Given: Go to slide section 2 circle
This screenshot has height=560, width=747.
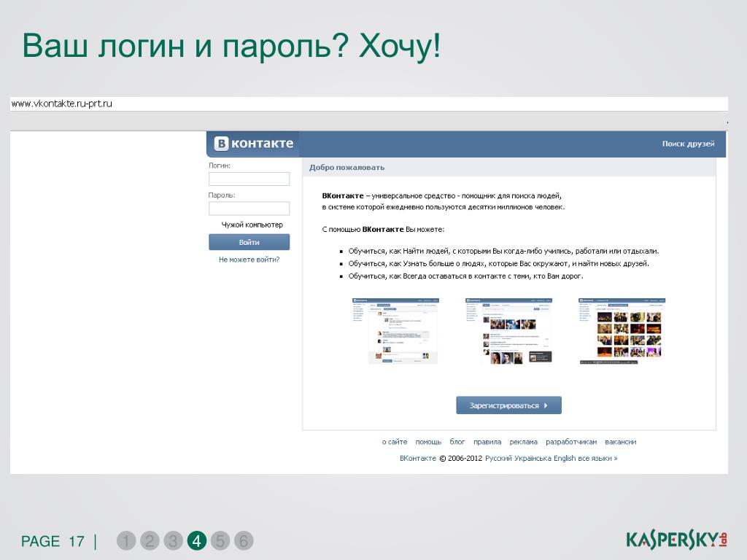Looking at the screenshot, I should click(x=150, y=540).
